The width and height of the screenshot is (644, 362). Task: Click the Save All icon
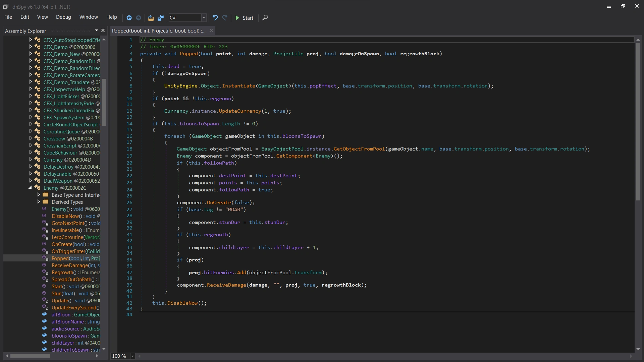pos(161,18)
